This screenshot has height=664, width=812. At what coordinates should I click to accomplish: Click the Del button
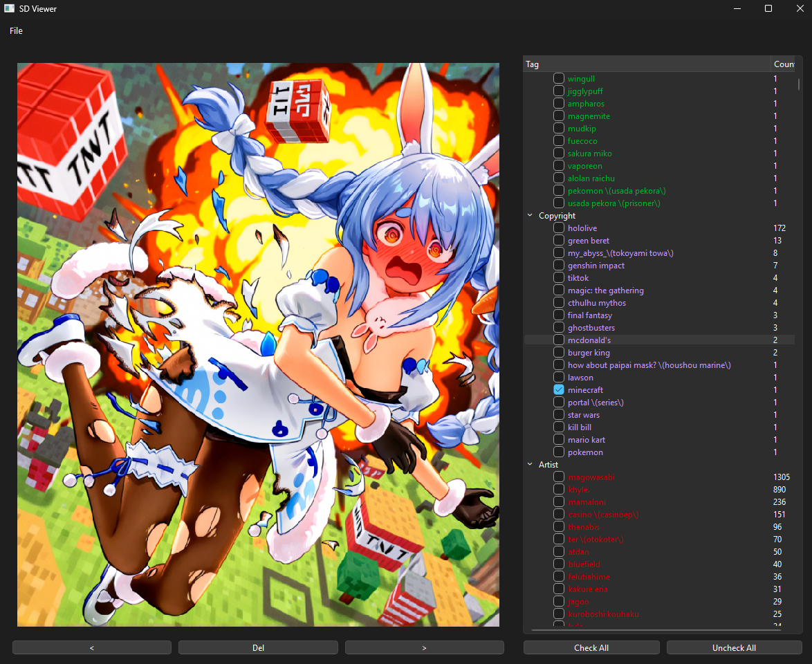click(x=258, y=647)
